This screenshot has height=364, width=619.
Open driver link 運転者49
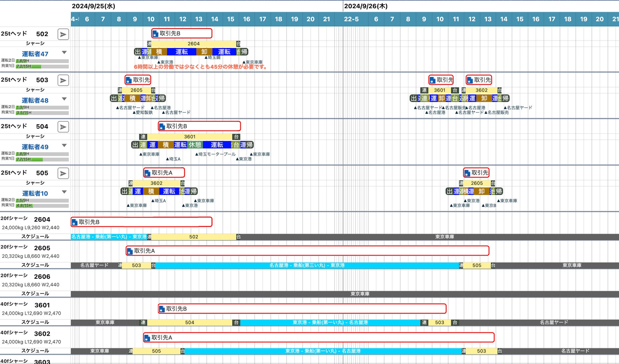click(x=35, y=147)
